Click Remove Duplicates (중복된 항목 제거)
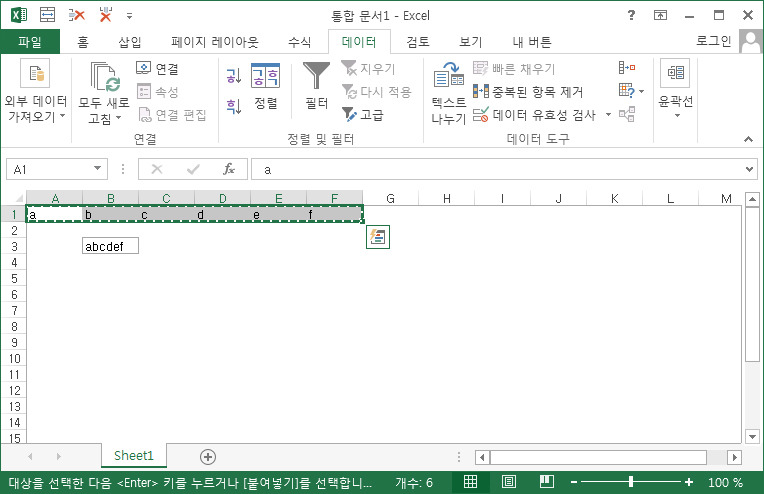Screen dimensions: 764x494 (x=528, y=91)
